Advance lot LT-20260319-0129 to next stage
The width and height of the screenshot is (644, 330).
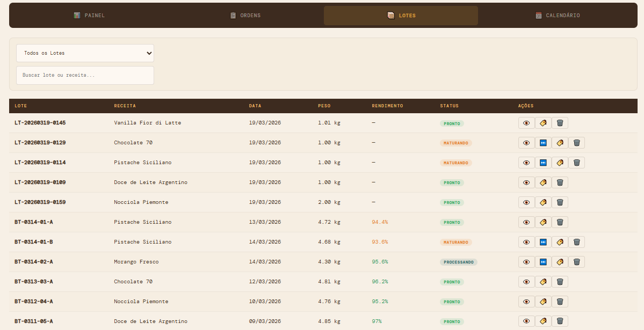(x=543, y=143)
